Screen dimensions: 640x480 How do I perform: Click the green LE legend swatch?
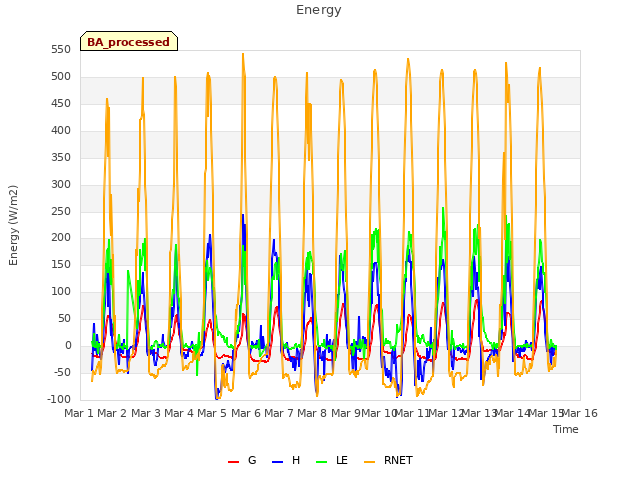click(x=322, y=462)
